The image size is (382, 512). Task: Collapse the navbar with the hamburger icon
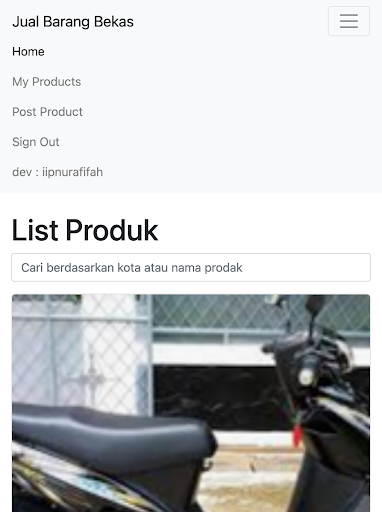pos(349,21)
